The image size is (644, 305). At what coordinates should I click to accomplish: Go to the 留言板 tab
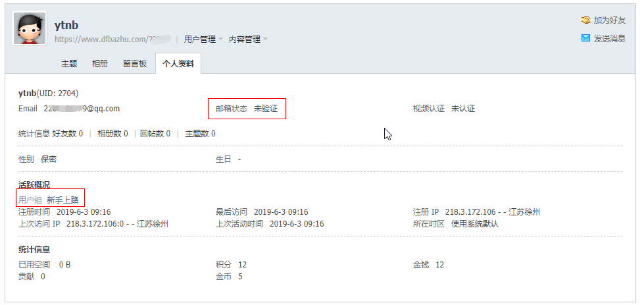tap(135, 64)
